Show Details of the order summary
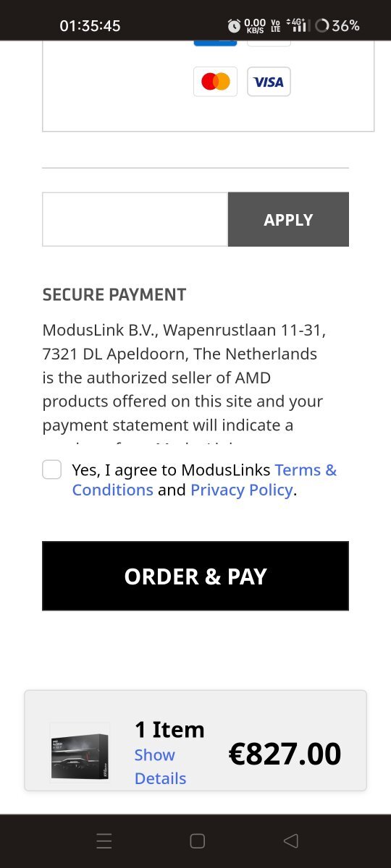The image size is (391, 868). [160, 767]
